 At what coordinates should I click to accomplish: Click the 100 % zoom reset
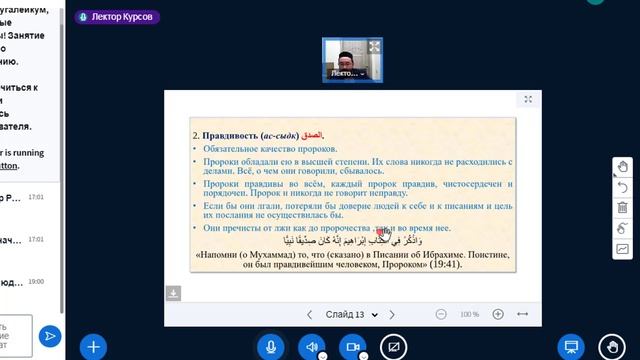pyautogui.click(x=469, y=314)
